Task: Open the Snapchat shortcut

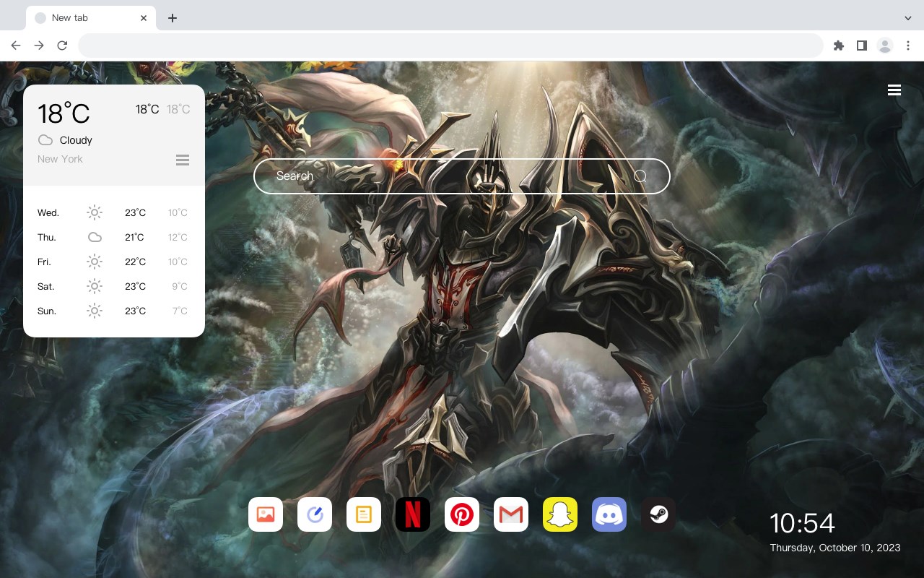Action: tap(560, 514)
